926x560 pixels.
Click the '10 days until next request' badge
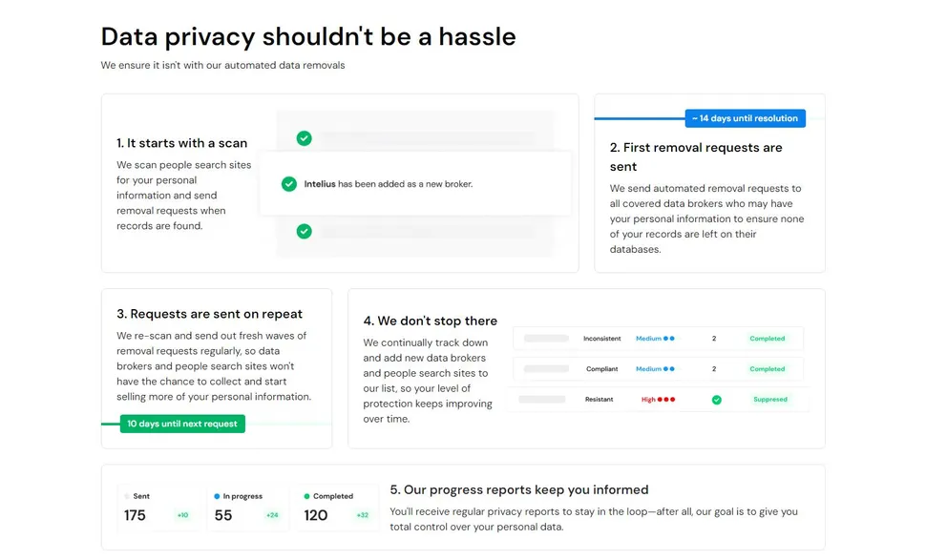[182, 424]
